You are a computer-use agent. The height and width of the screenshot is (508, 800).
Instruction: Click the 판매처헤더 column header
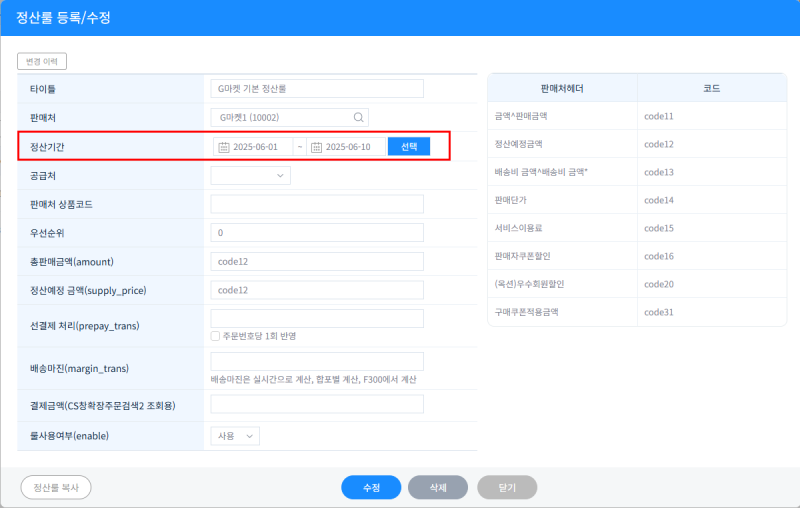562,88
